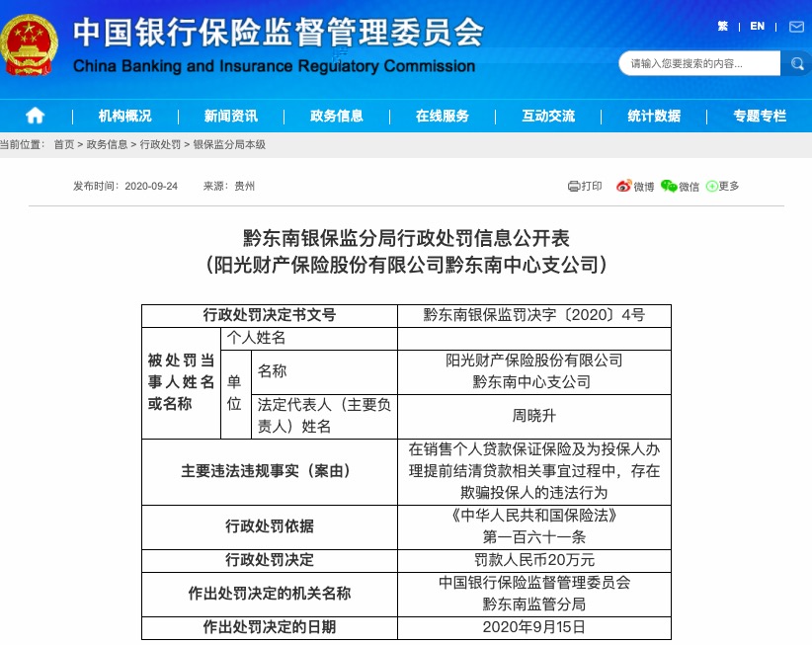The image size is (812, 645).
Task: Go to 首页 in breadcrumb
Action: (x=64, y=144)
